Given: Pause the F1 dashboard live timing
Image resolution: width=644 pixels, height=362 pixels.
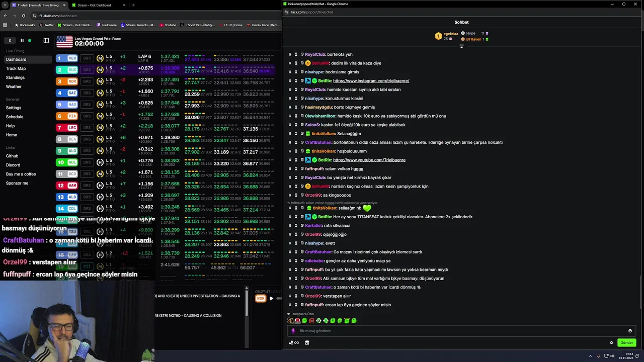Looking at the screenshot, I should pyautogui.click(x=22, y=41).
